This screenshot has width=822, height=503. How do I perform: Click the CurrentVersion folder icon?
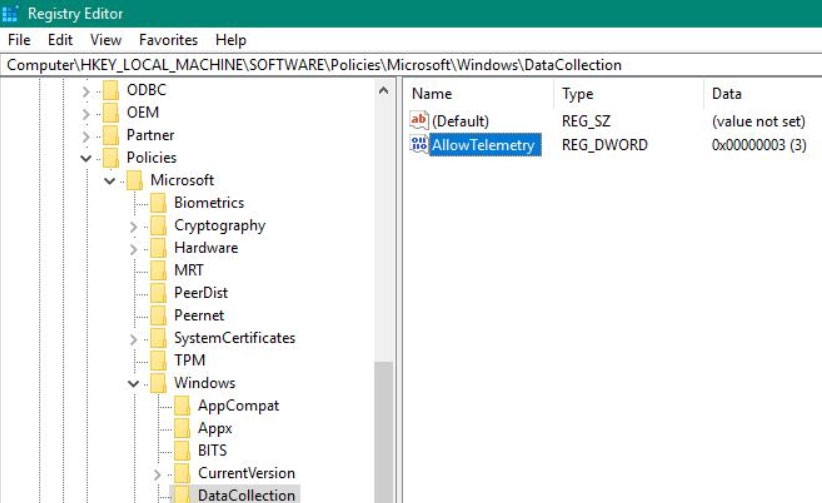click(182, 474)
